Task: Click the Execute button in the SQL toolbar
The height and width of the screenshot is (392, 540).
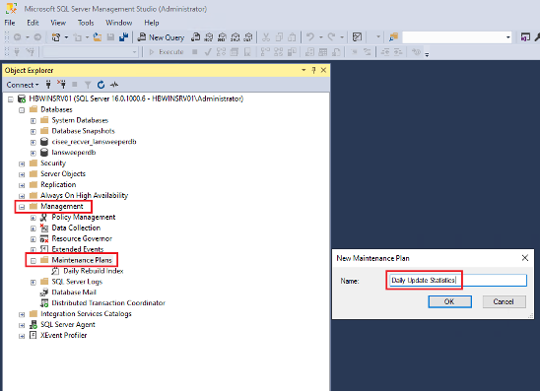Action: (167, 52)
